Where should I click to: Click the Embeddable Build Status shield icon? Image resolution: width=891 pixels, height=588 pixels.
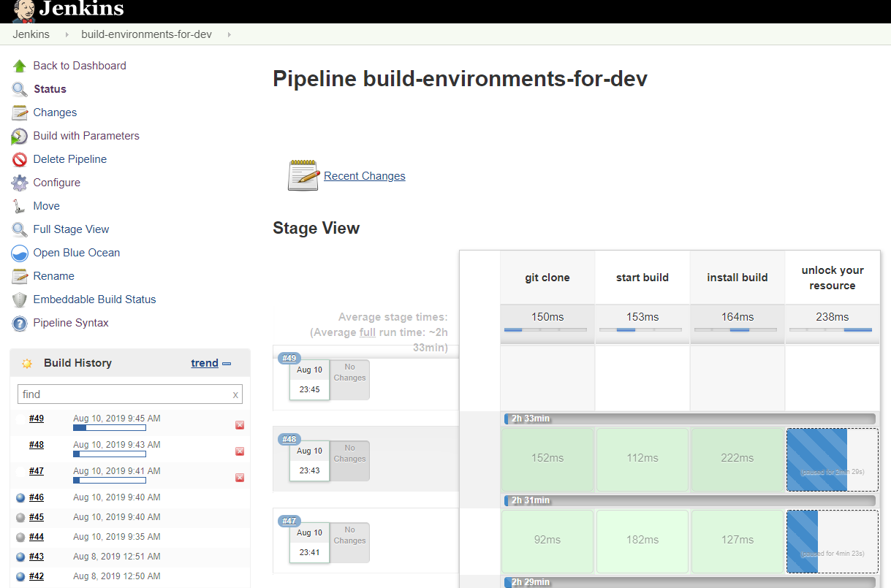[x=20, y=299]
